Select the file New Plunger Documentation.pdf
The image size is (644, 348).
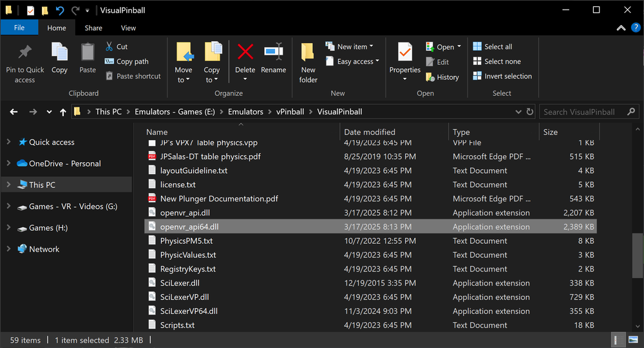coord(219,199)
